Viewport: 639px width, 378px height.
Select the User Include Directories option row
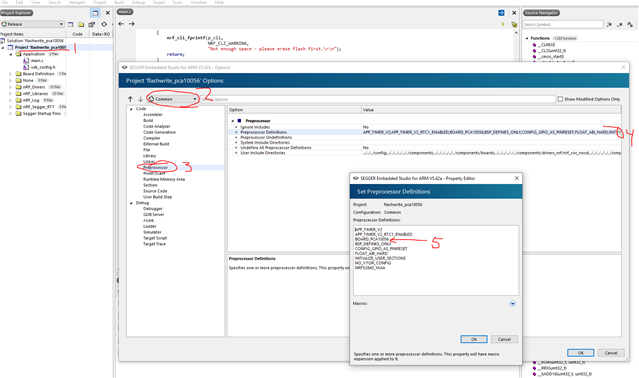point(424,153)
